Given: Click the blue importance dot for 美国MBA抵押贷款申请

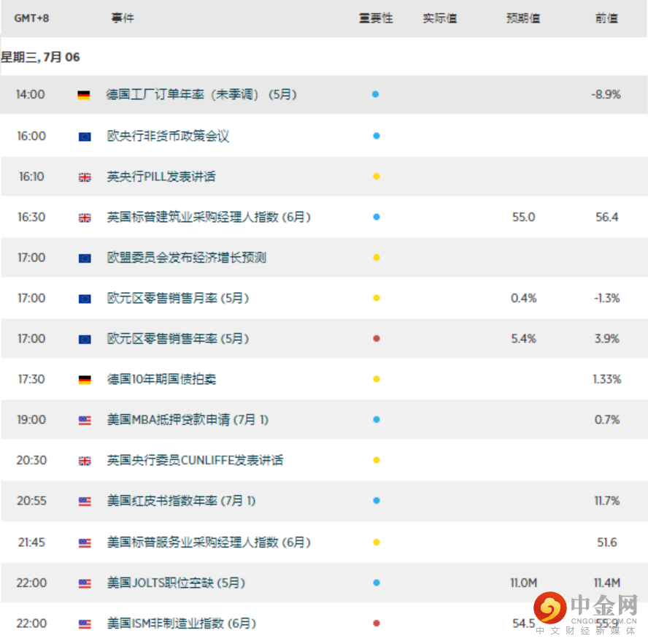Looking at the screenshot, I should (x=377, y=419).
